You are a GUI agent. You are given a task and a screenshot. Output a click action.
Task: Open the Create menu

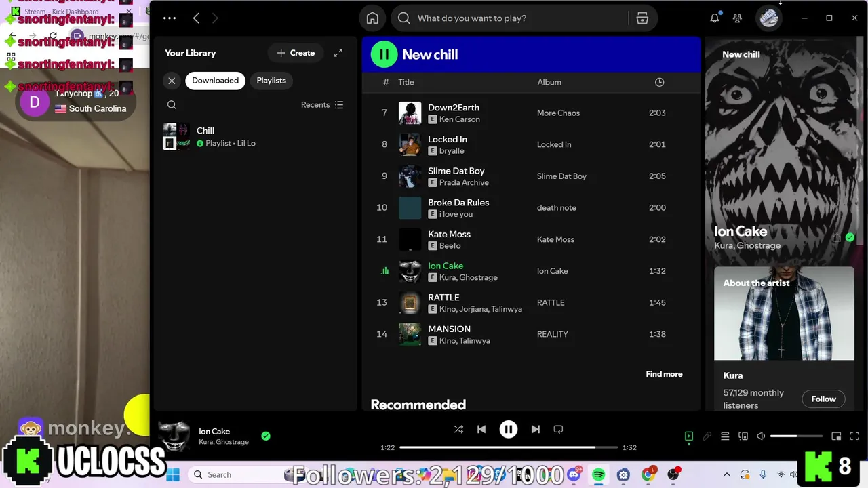[296, 53]
